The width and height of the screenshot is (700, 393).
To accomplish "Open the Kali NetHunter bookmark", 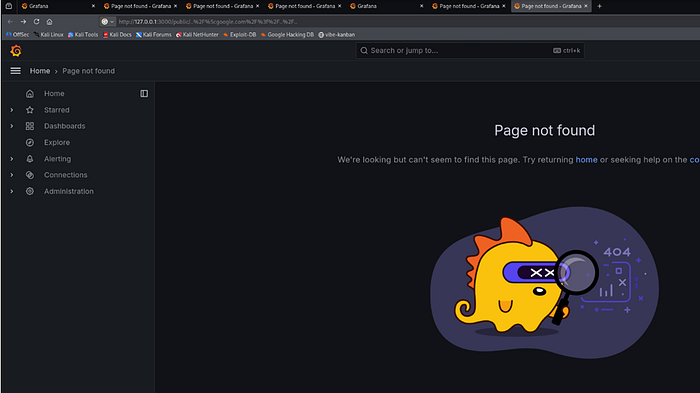I will [x=197, y=34].
